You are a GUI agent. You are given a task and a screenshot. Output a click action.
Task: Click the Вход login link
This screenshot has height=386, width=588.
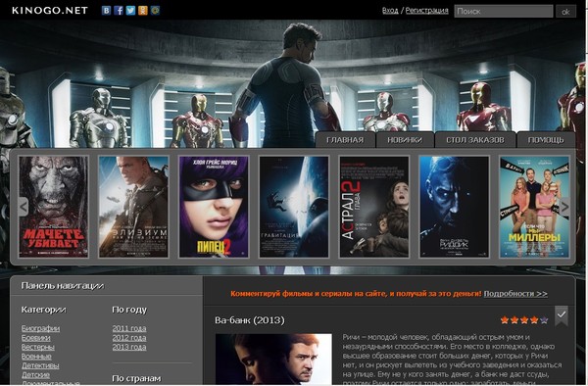[x=390, y=11]
